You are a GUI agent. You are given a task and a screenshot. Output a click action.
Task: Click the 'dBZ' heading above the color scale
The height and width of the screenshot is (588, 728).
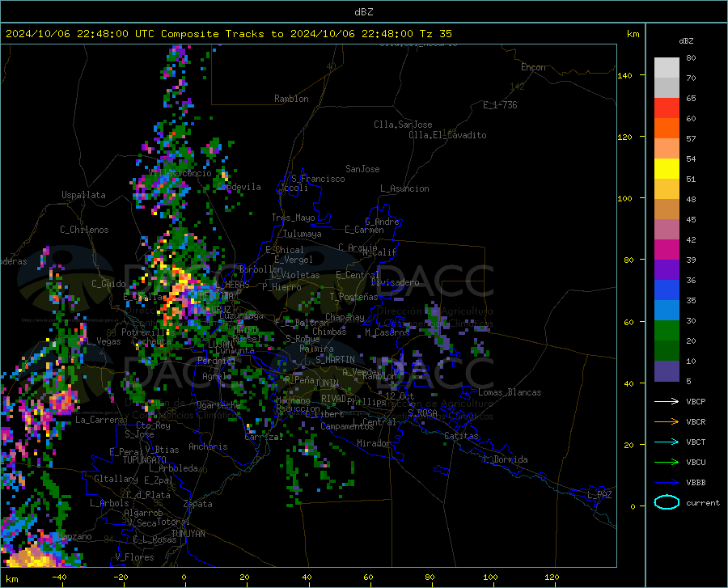click(x=686, y=40)
